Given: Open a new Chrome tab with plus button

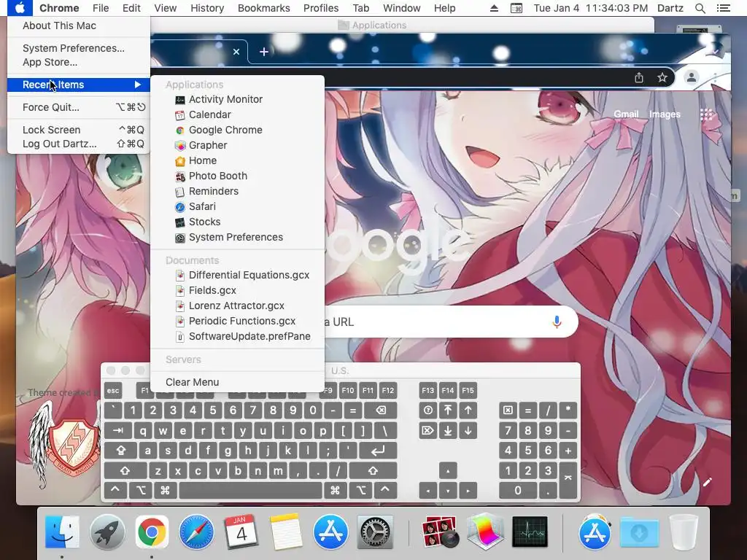Looking at the screenshot, I should (x=264, y=52).
